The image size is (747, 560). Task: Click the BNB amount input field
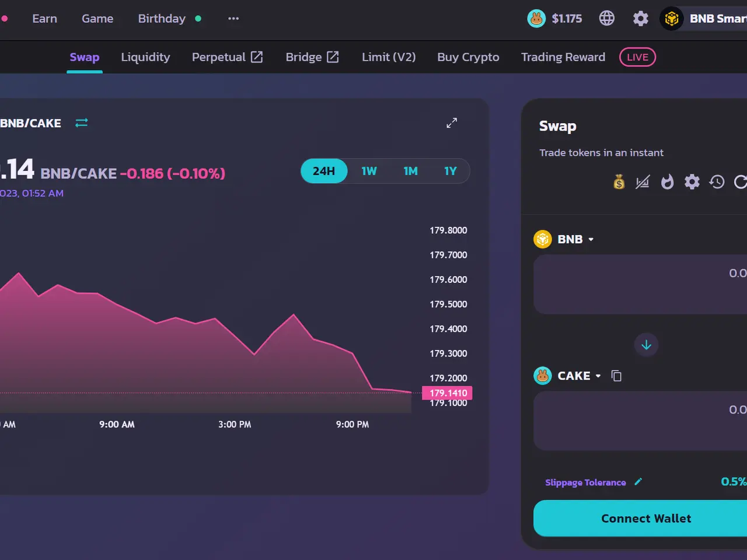point(640,285)
